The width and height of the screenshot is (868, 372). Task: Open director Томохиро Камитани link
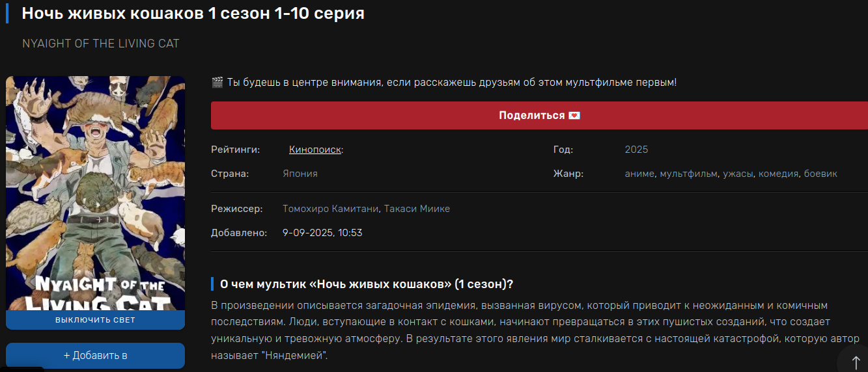pos(330,209)
